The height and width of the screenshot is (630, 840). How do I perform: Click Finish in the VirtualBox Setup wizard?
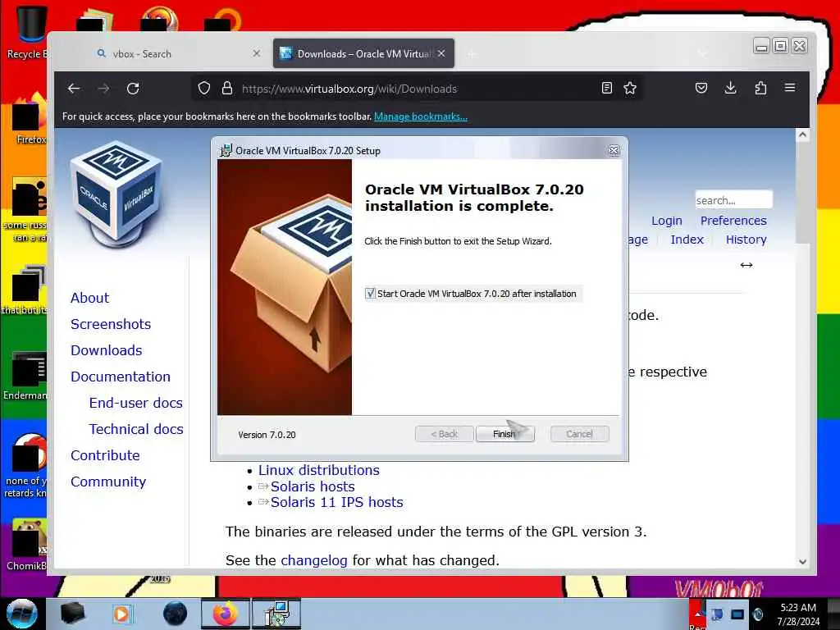(x=504, y=434)
